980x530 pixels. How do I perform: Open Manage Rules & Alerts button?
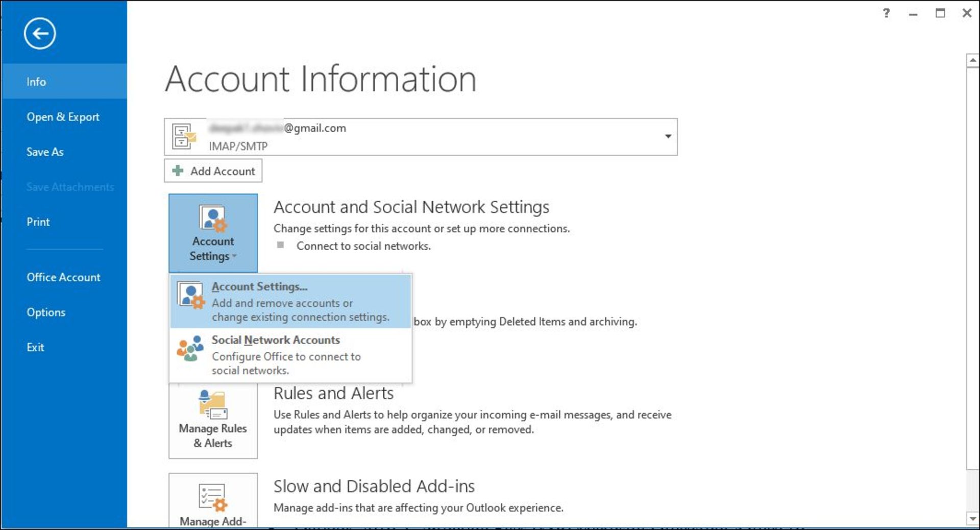tap(213, 421)
